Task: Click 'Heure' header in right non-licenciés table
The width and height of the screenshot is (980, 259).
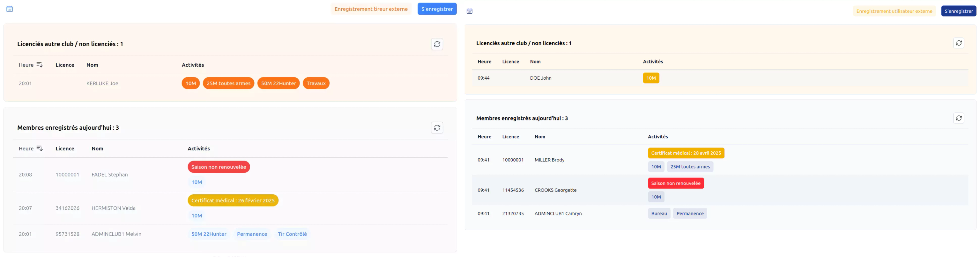Action: [484, 61]
